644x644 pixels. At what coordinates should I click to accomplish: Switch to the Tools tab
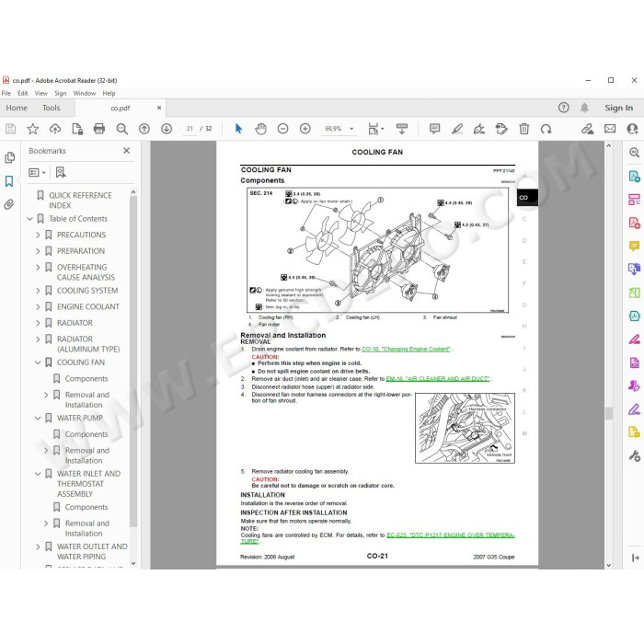[x=51, y=108]
